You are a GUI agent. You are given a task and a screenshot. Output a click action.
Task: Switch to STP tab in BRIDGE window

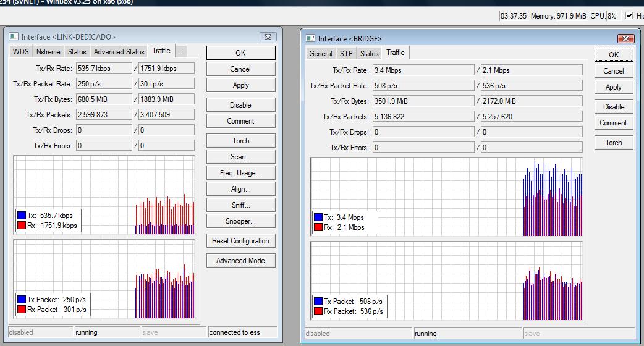346,54
